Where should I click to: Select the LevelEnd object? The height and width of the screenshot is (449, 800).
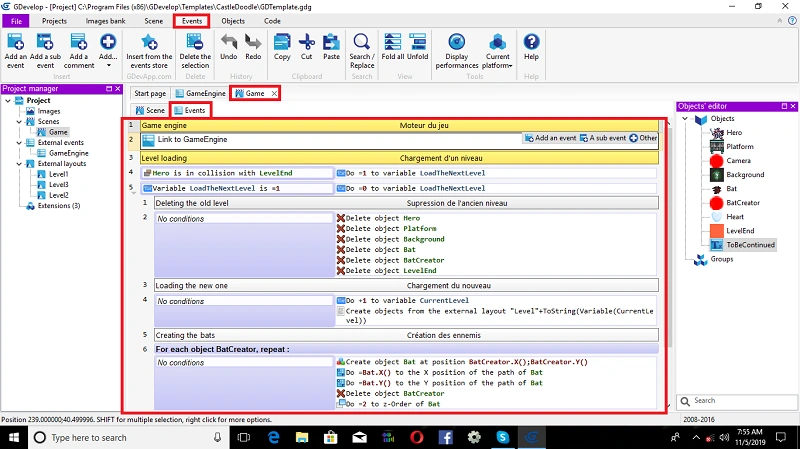click(x=740, y=231)
